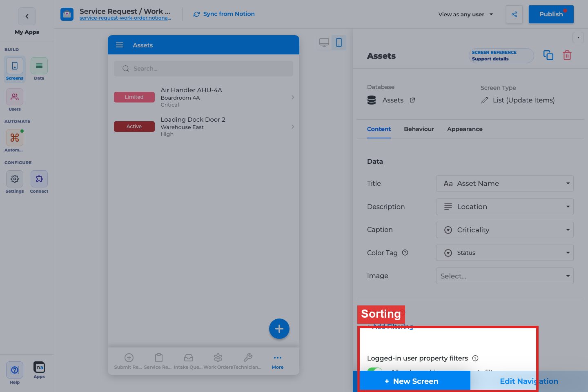The width and height of the screenshot is (588, 392).
Task: Open the Users section
Action: tap(15, 100)
